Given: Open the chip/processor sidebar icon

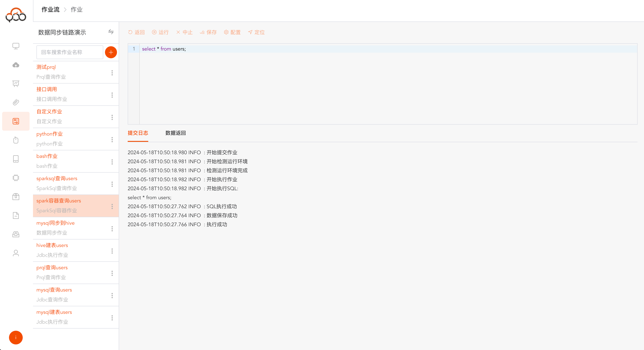Looking at the screenshot, I should (16, 178).
